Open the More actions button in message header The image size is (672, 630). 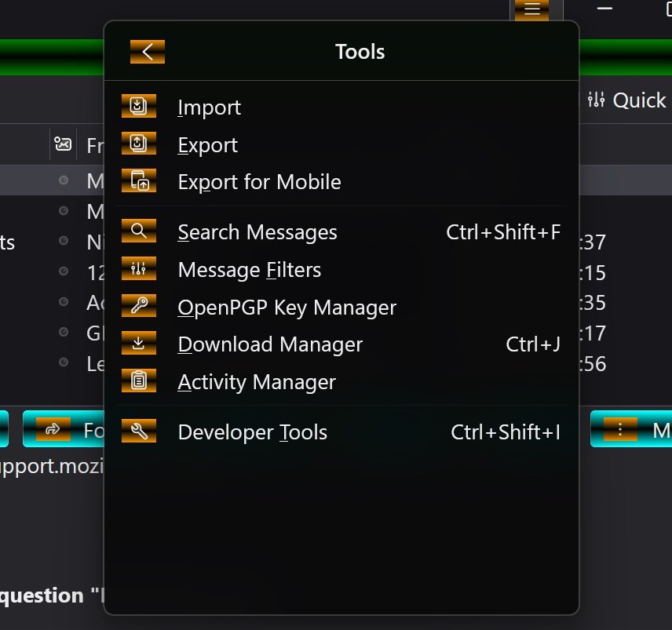631,429
